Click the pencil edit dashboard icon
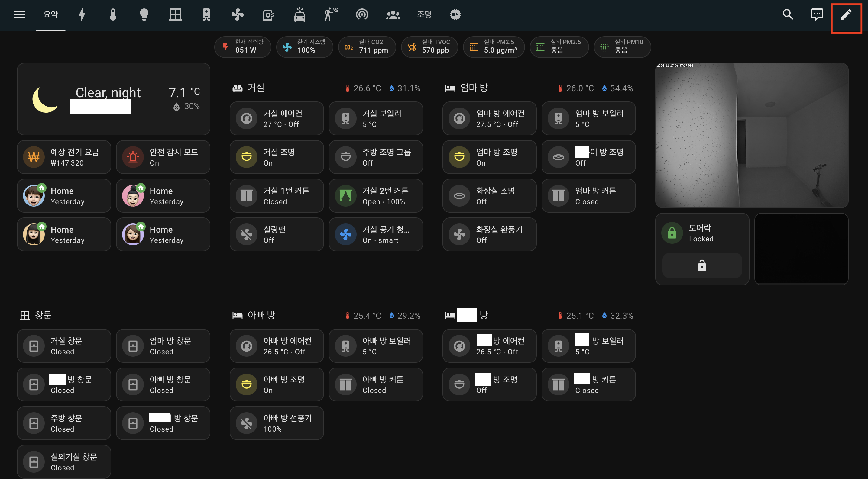The height and width of the screenshot is (479, 868). click(x=846, y=14)
